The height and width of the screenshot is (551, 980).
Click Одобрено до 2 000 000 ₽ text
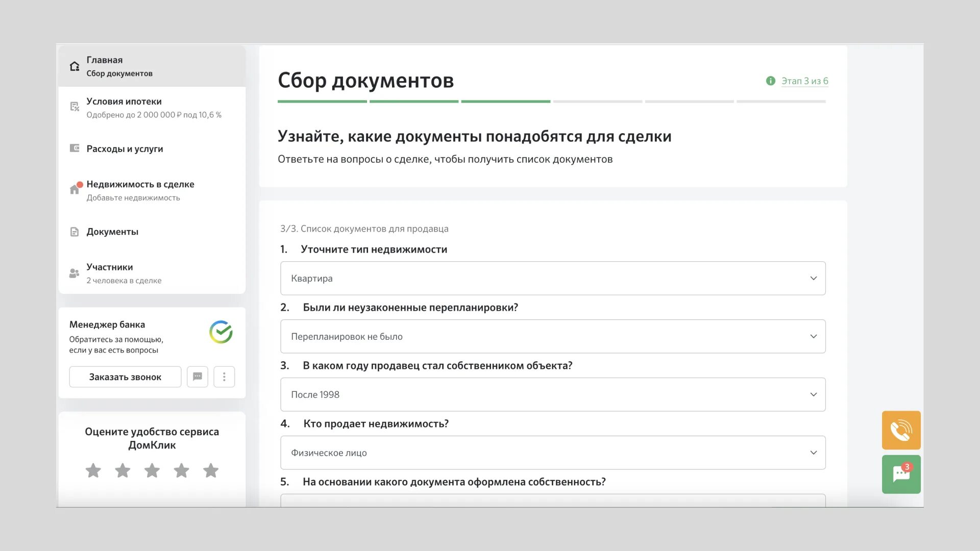(x=134, y=115)
